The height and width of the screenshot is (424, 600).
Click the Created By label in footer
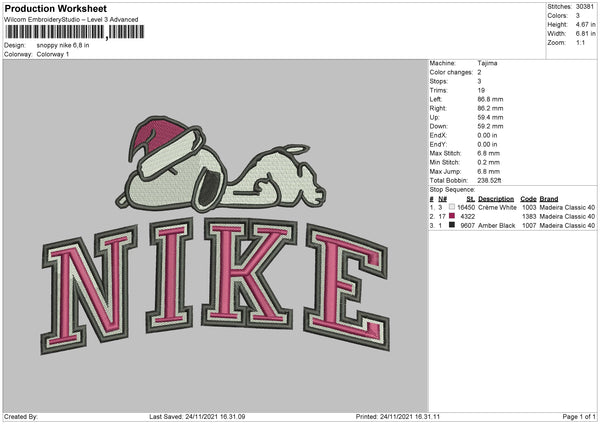21,416
